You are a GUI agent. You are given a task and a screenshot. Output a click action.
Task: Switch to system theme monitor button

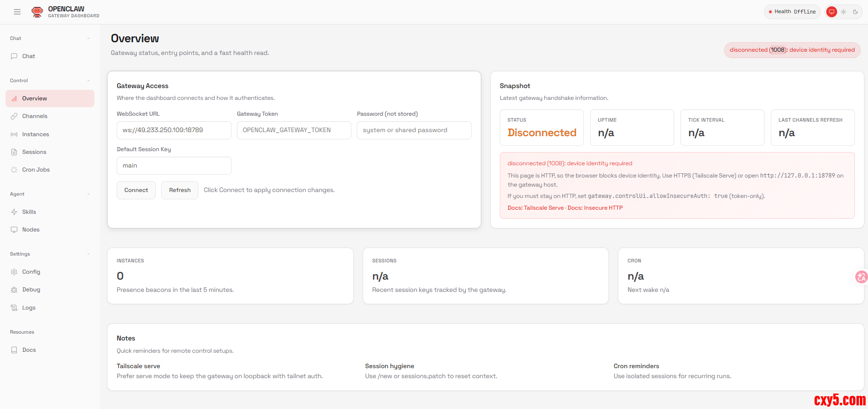(x=832, y=12)
